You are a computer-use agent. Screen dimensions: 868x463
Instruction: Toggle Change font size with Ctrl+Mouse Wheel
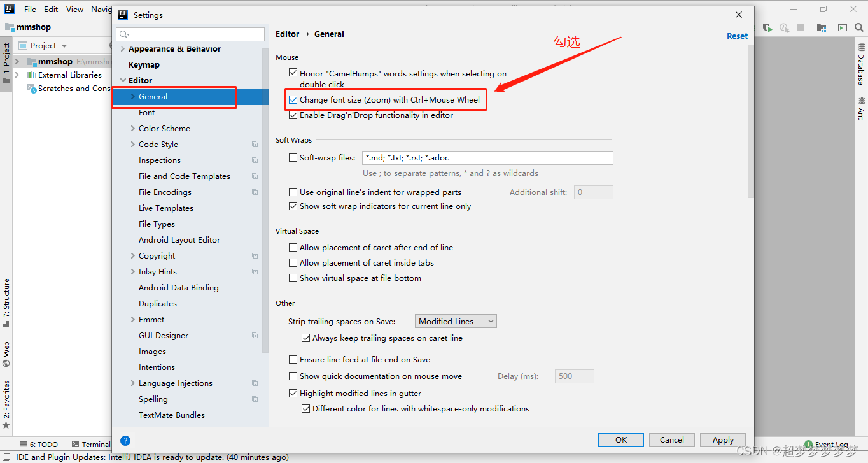[x=293, y=99]
